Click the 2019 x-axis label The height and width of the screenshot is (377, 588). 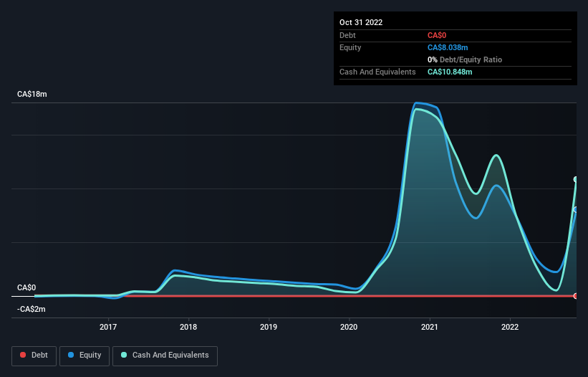click(269, 327)
